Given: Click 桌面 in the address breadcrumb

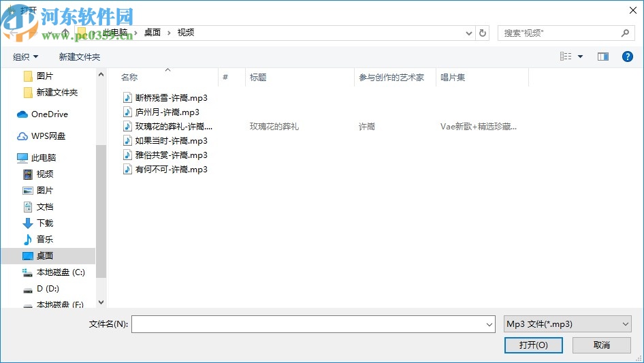Looking at the screenshot, I should point(152,33).
